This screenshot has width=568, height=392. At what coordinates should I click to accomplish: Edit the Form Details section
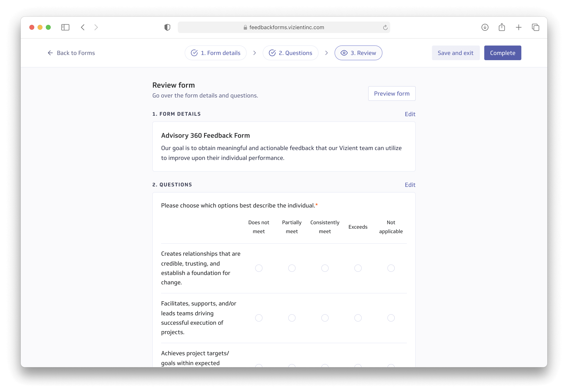410,114
